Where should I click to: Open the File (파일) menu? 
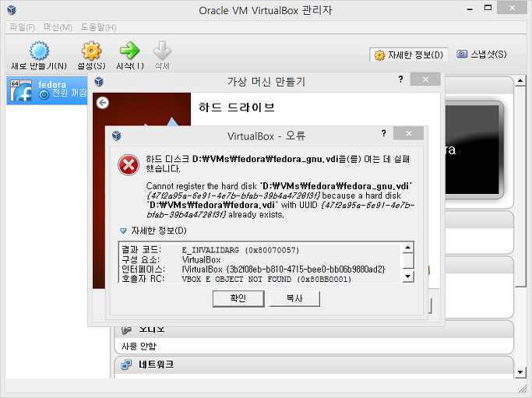point(22,27)
